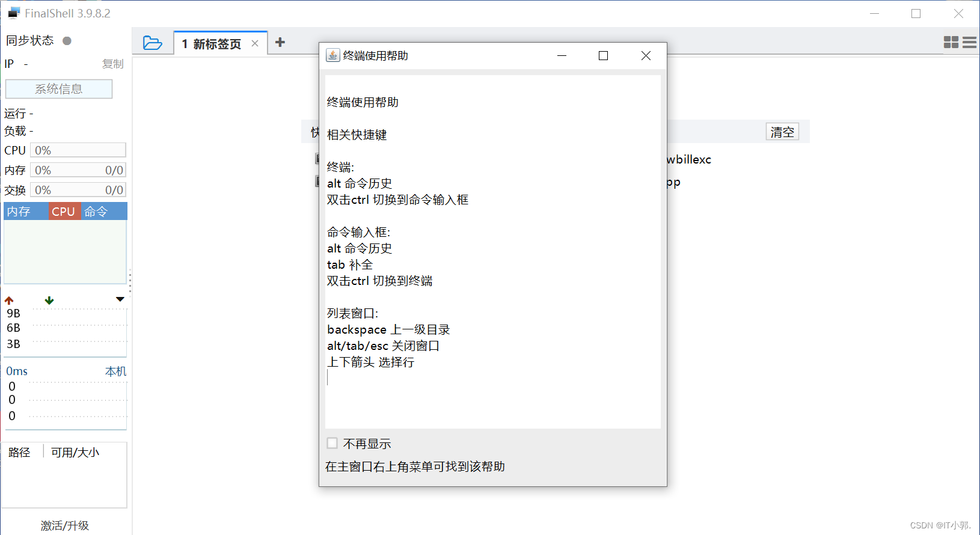The width and height of the screenshot is (980, 535).
Task: Click the 'backspace 上一级目录' line
Action: point(388,329)
